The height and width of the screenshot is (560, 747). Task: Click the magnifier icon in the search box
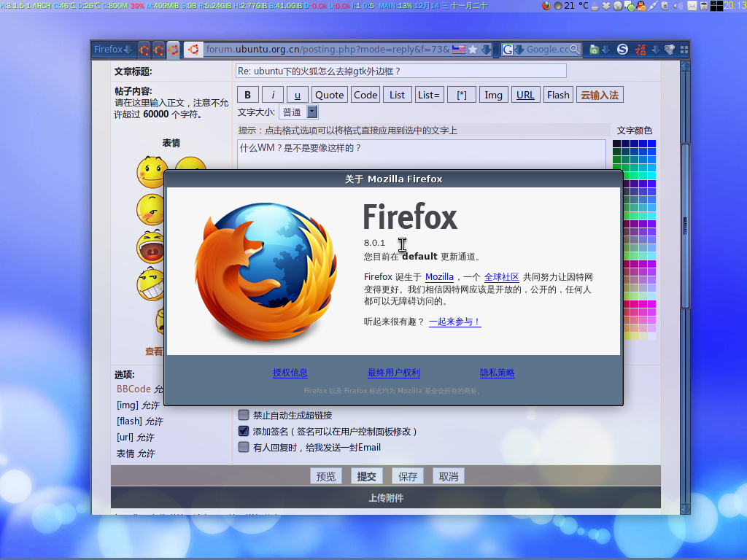(x=575, y=50)
